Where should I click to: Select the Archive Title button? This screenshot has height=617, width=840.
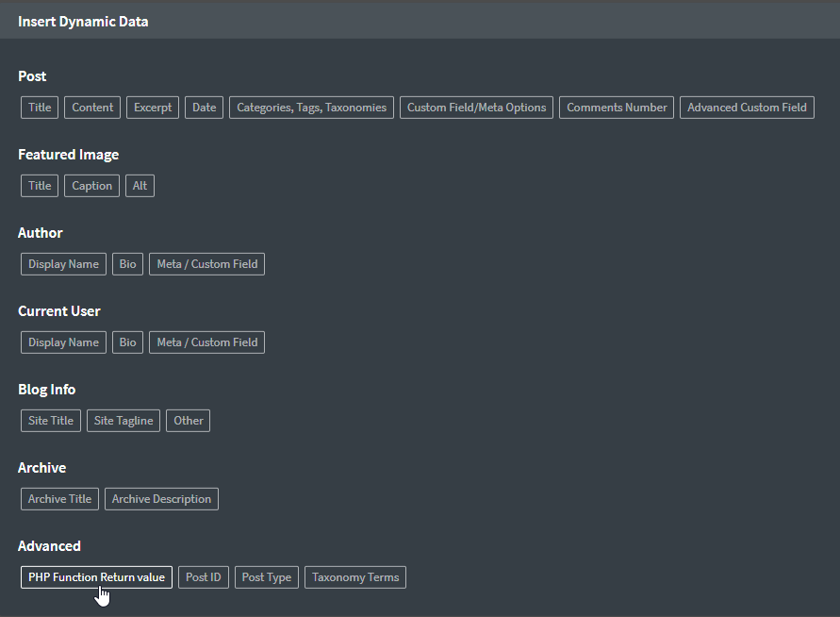[x=59, y=499]
